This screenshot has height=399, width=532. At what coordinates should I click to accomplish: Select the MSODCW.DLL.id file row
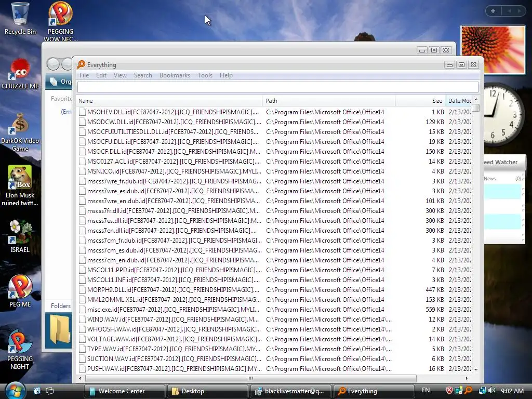pyautogui.click(x=274, y=122)
